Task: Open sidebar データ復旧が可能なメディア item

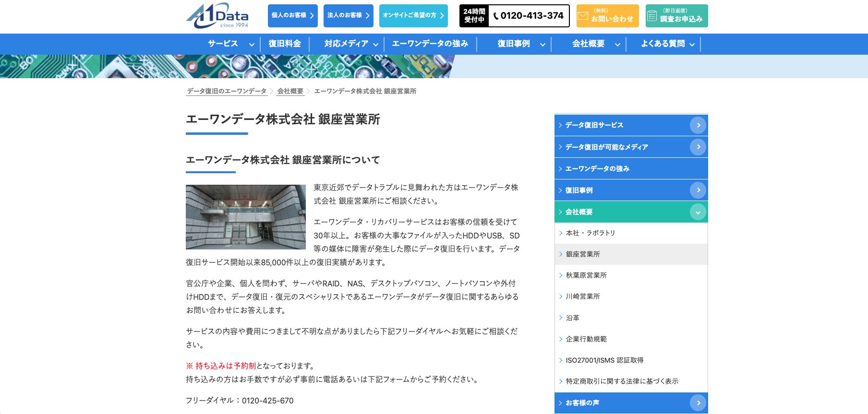Action: pyautogui.click(x=631, y=147)
